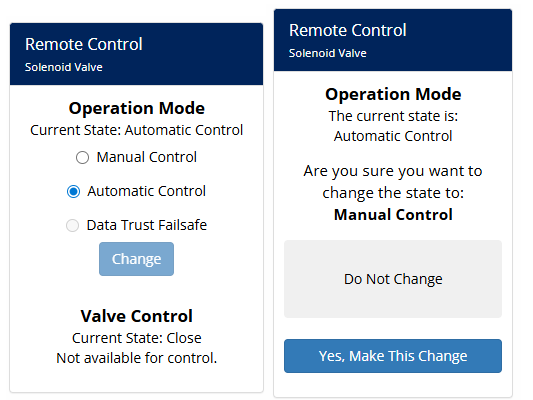Select the Automatic Control radio button
The width and height of the screenshot is (533, 400).
click(73, 192)
